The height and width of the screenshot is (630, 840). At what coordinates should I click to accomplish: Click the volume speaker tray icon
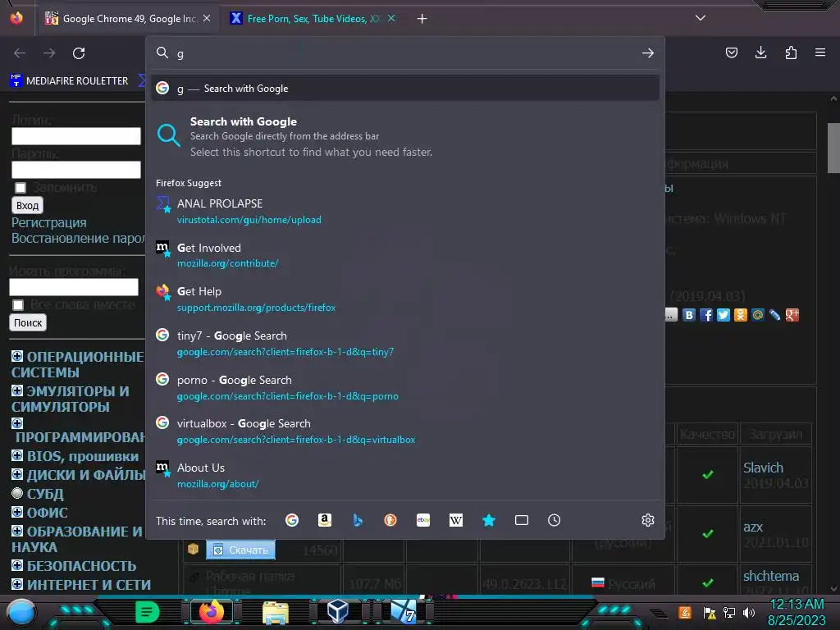point(749,612)
